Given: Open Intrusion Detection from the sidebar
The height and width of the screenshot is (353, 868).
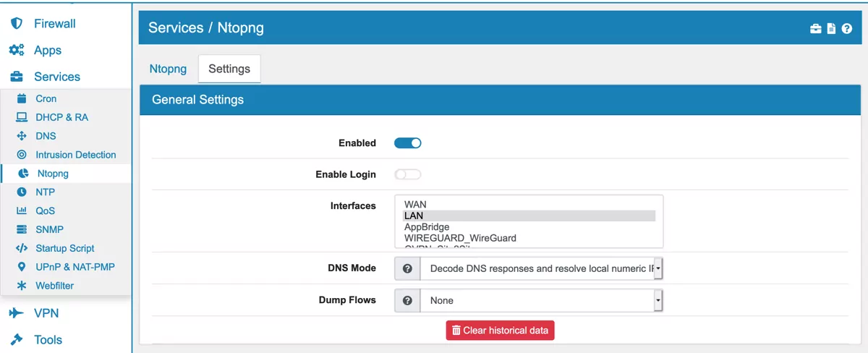Looking at the screenshot, I should pyautogui.click(x=75, y=155).
